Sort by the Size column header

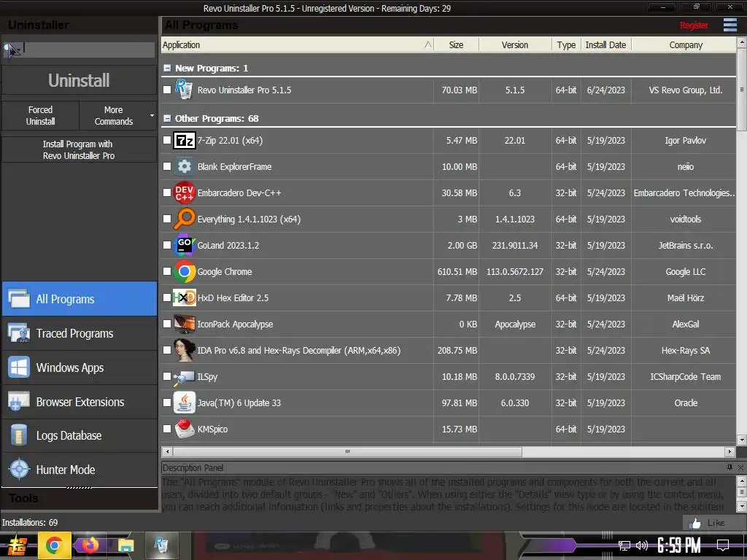[x=456, y=44]
